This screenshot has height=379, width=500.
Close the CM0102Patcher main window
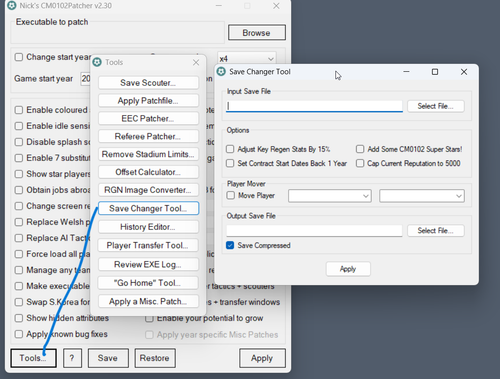click(276, 6)
